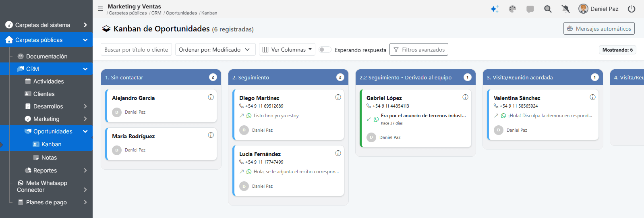Click the info icon on Valentina Sánchez card
This screenshot has height=218, width=644.
[x=592, y=97]
